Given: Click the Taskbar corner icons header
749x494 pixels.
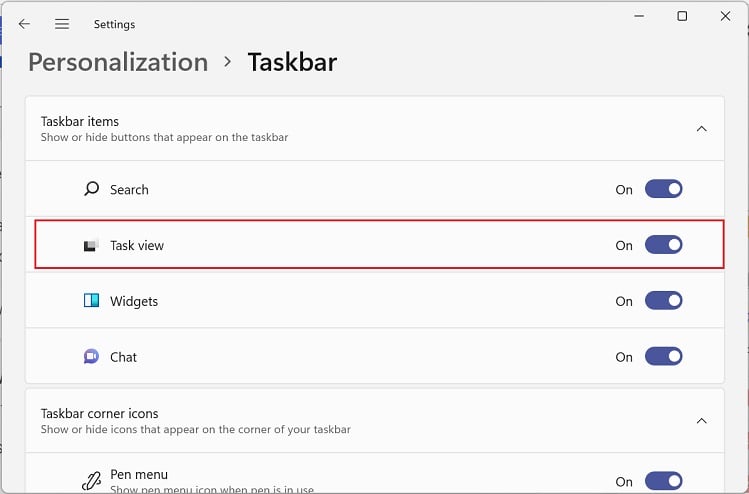Looking at the screenshot, I should [x=100, y=413].
